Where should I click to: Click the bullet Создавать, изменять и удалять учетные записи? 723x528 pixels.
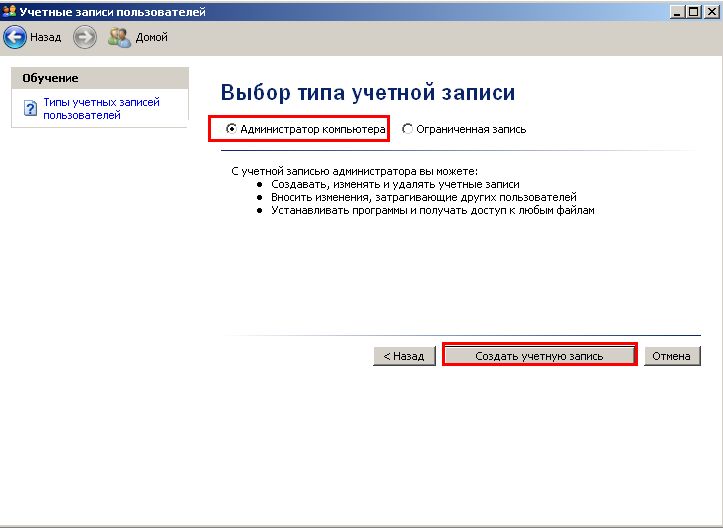coord(395,184)
